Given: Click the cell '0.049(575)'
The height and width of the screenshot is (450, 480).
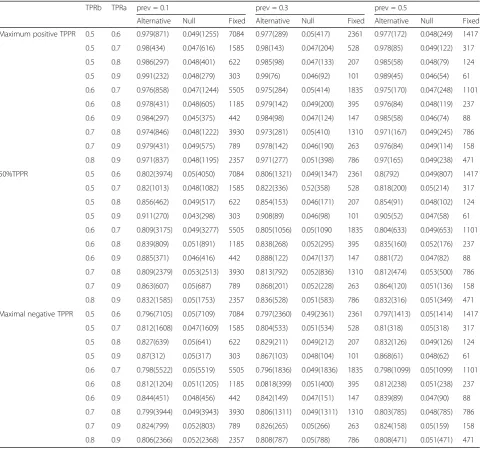Looking at the screenshot, I should pyautogui.click(x=199, y=146).
